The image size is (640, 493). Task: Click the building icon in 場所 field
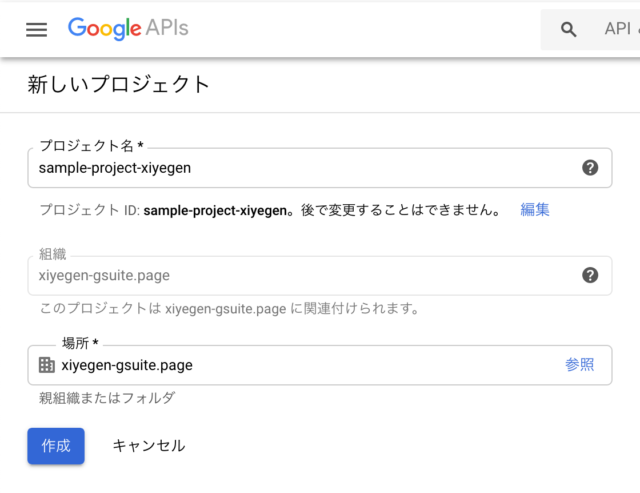pos(47,365)
